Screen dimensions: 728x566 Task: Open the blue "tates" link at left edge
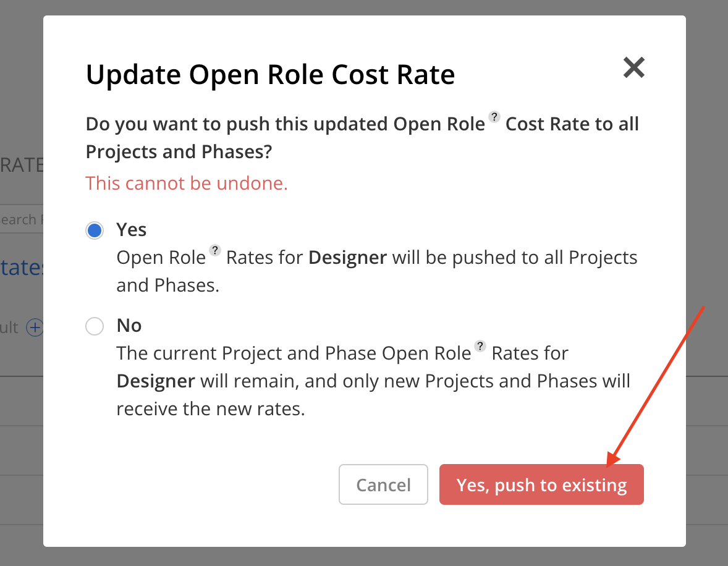tap(22, 268)
